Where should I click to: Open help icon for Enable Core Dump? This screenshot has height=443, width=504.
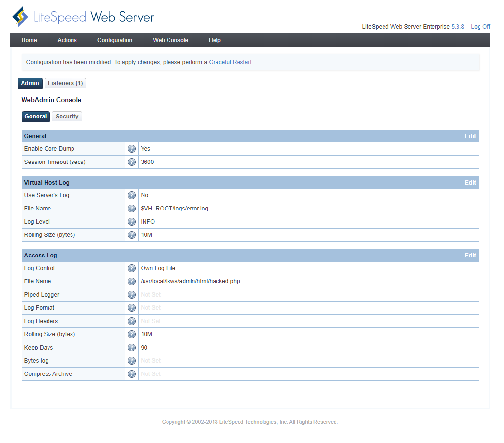[132, 149]
